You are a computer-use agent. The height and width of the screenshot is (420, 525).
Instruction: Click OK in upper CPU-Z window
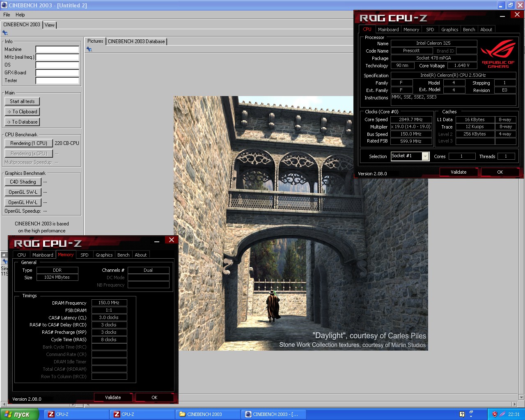coord(500,172)
